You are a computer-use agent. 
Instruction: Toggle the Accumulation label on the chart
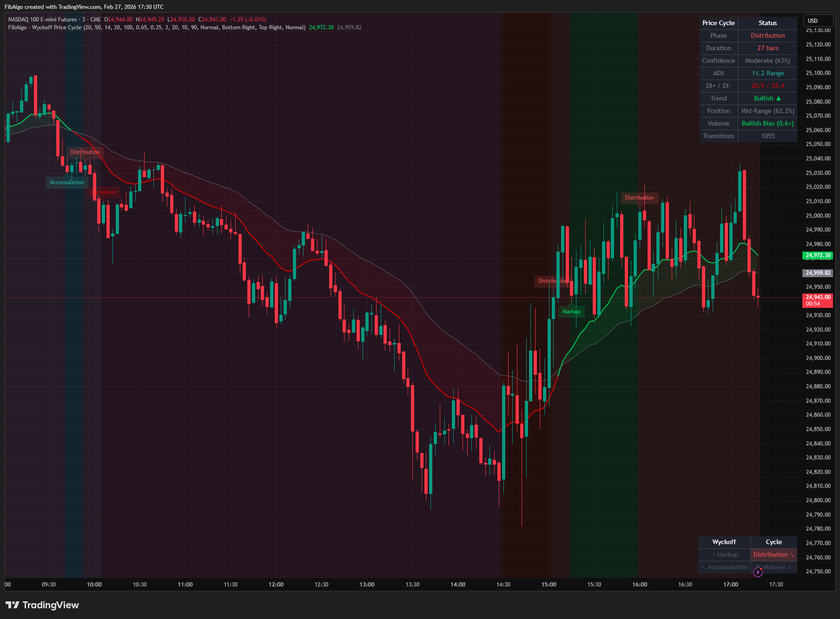67,182
